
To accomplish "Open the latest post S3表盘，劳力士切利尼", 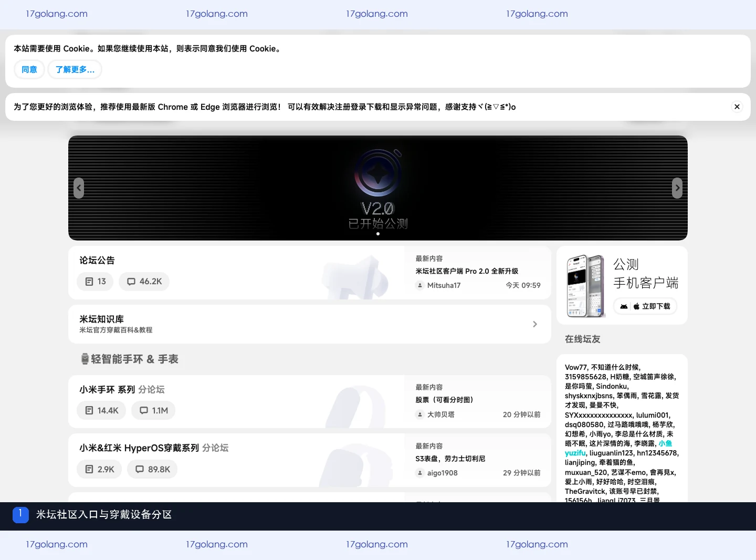I will point(450,459).
